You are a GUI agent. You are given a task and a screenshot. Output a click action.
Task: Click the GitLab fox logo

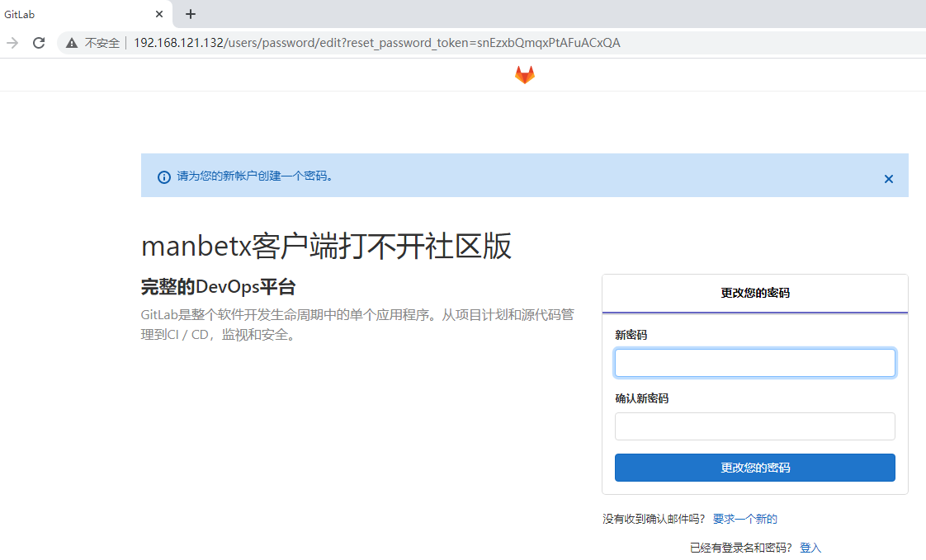click(x=524, y=75)
